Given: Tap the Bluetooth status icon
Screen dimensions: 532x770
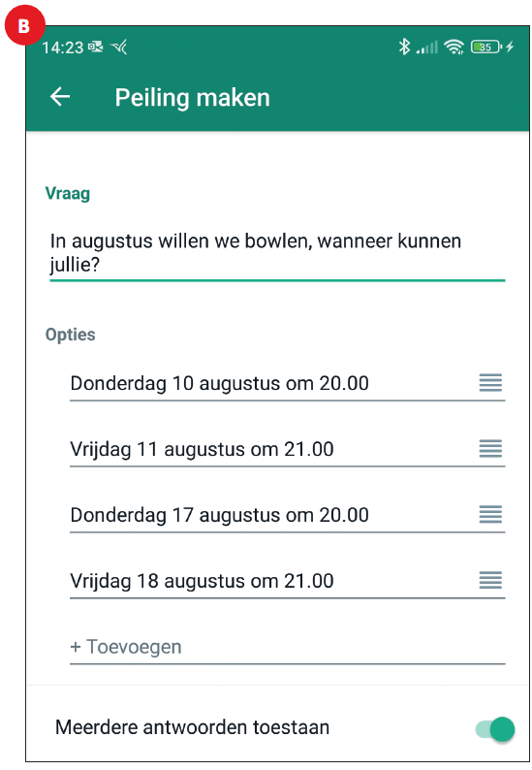Looking at the screenshot, I should (404, 48).
